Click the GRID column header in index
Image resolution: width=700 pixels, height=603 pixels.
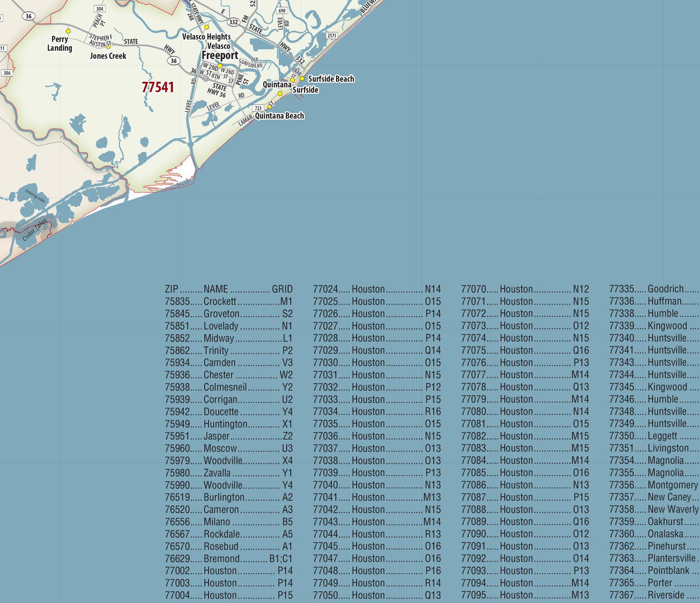[282, 289]
